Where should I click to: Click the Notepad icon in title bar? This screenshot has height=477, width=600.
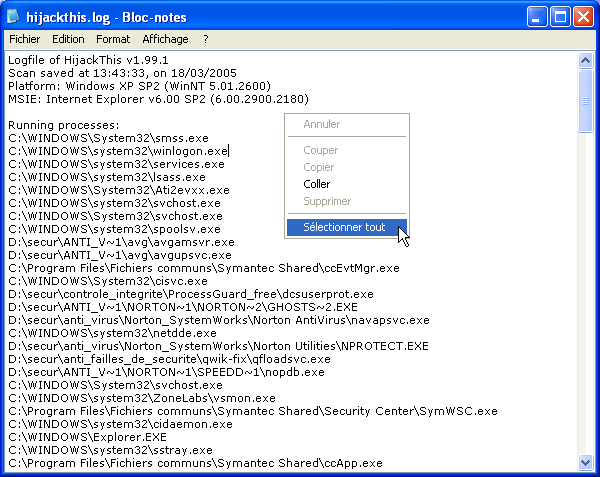click(13, 17)
